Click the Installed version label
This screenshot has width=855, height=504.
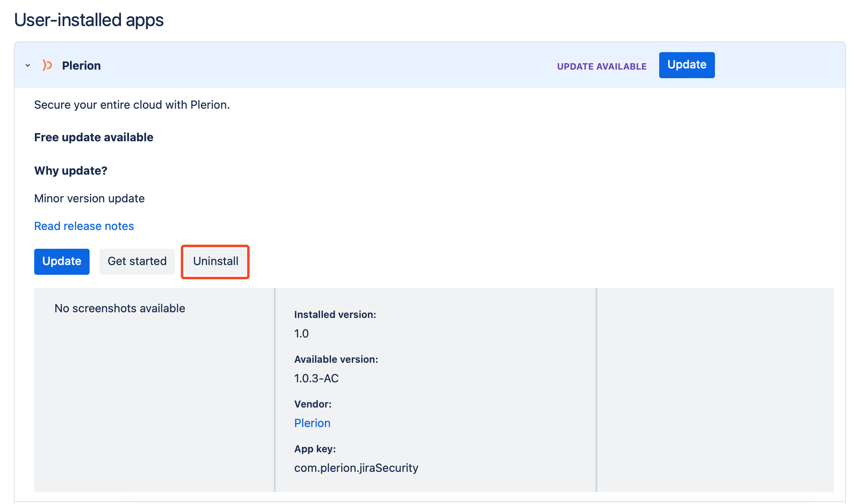335,315
